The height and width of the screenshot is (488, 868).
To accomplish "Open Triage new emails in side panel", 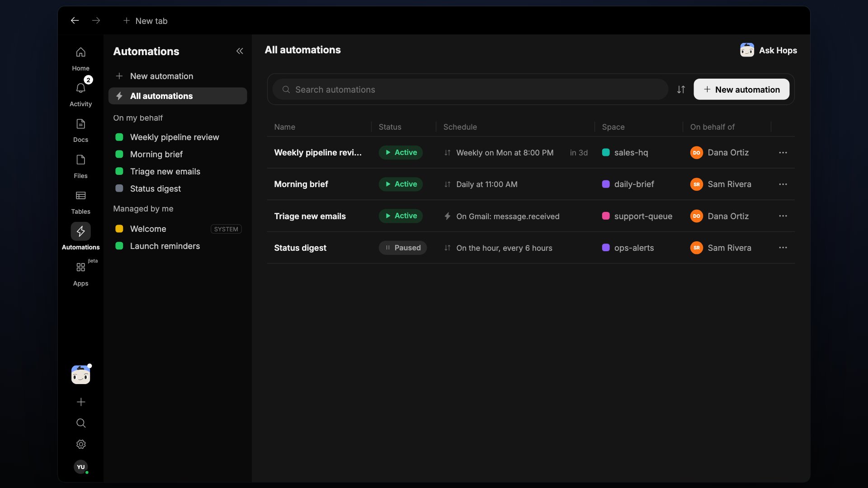I will [x=178, y=172].
